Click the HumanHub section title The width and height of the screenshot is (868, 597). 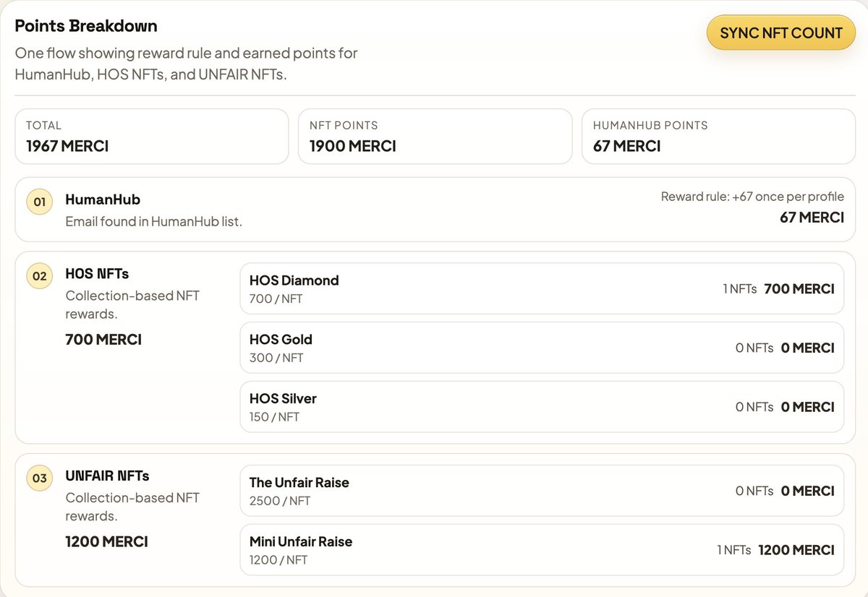(103, 199)
